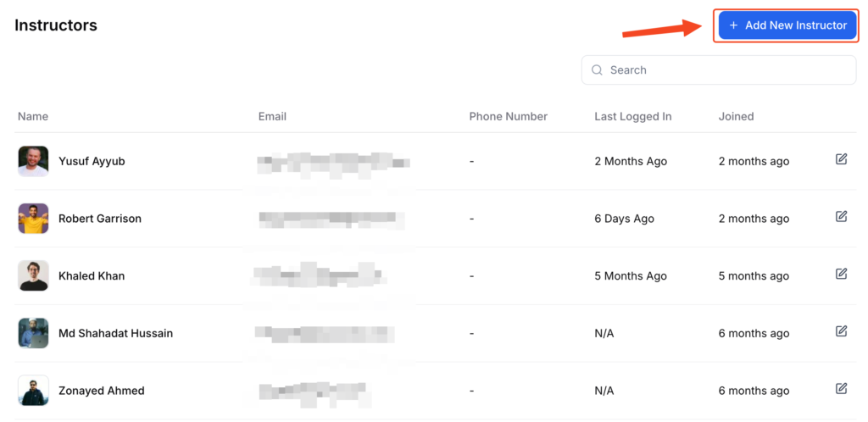Image resolution: width=868 pixels, height=422 pixels.
Task: Select edit icon for Zonayed Ahmed
Action: pos(841,389)
